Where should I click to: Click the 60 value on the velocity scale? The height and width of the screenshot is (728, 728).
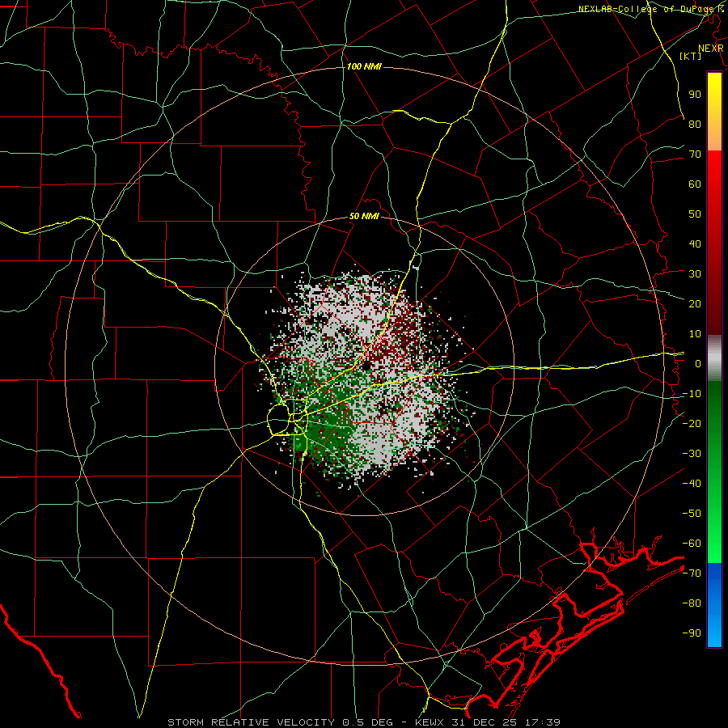point(695,184)
